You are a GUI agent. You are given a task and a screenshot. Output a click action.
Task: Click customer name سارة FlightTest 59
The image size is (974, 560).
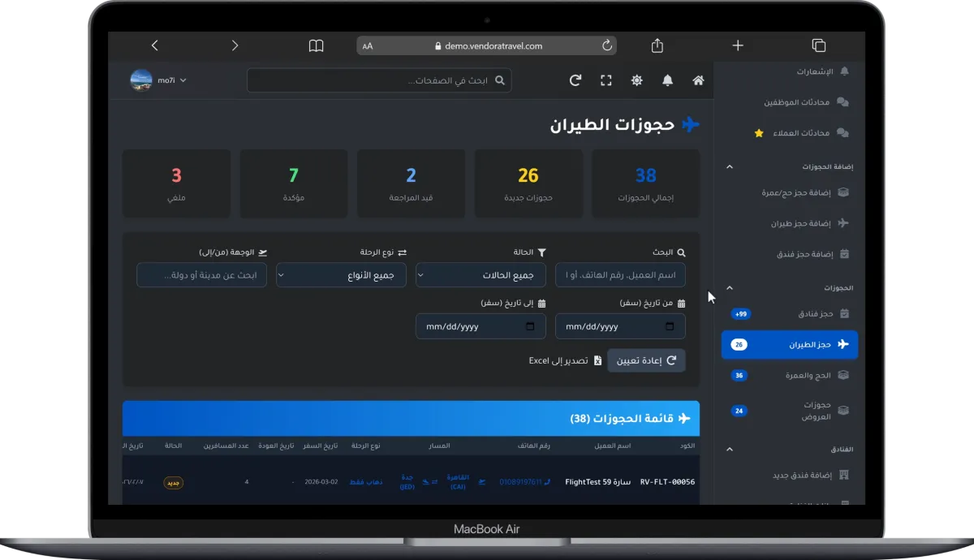click(x=597, y=482)
